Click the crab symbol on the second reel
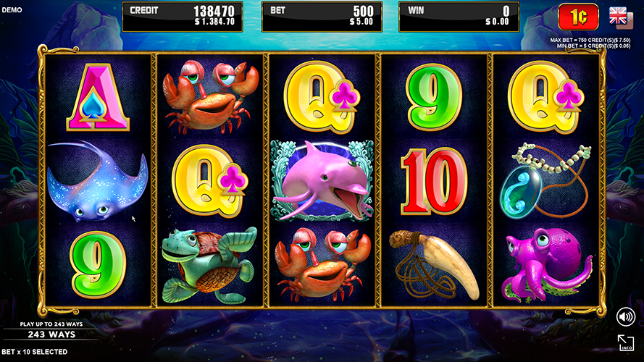Image resolution: width=644 pixels, height=362 pixels. 210,96
